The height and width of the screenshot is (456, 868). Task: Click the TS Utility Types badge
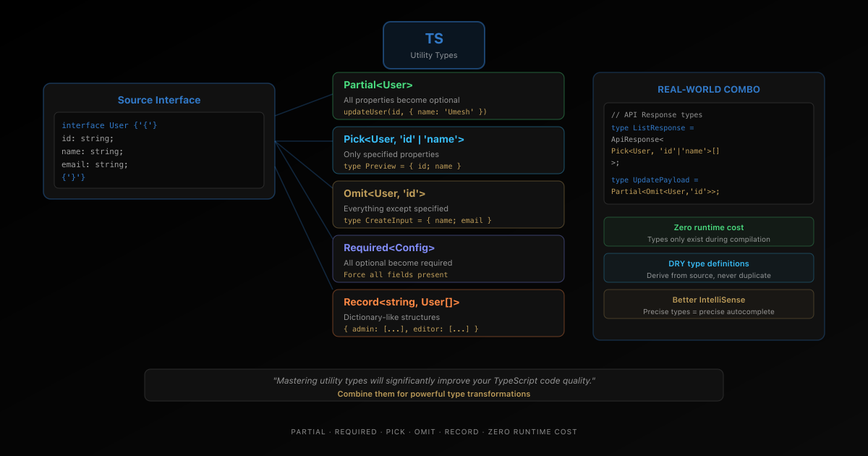(433, 44)
